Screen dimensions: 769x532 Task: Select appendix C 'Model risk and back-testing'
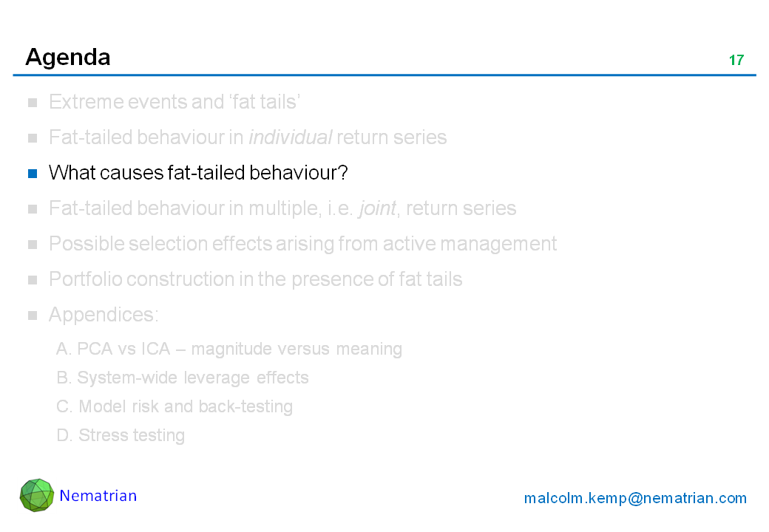point(175,406)
